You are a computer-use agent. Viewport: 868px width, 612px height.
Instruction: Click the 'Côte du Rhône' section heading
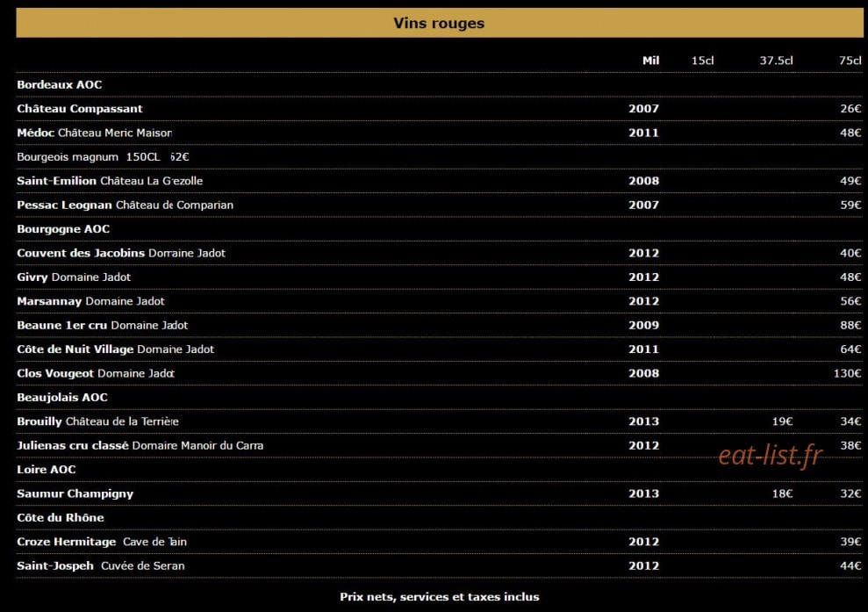61,518
